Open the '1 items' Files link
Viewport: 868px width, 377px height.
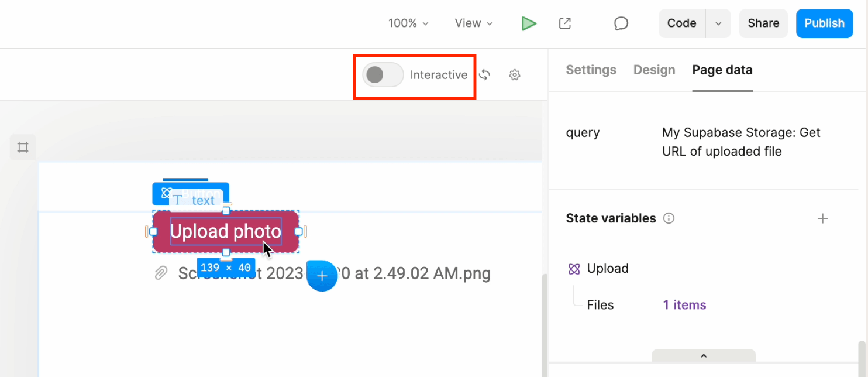pyautogui.click(x=684, y=304)
